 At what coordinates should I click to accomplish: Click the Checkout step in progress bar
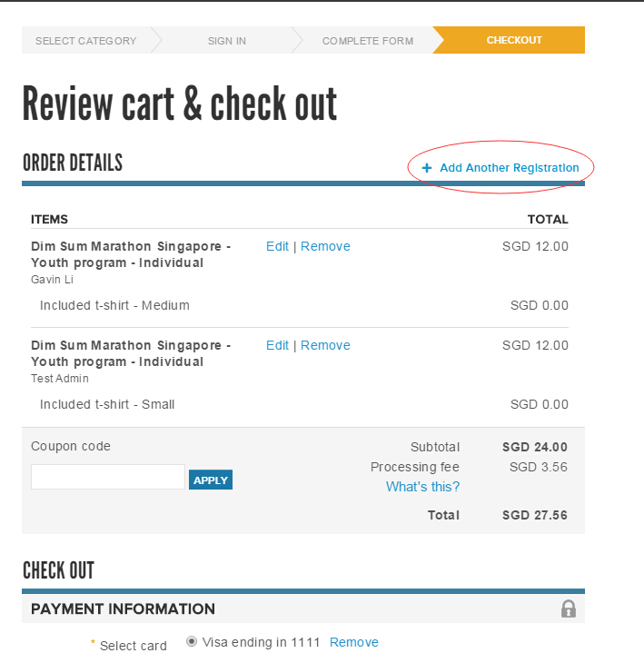[513, 41]
